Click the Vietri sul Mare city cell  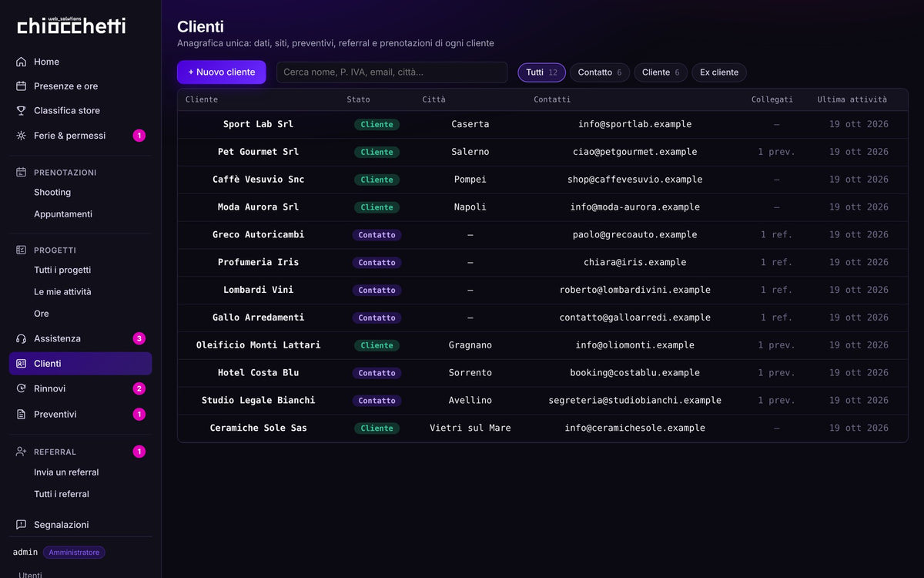(470, 428)
